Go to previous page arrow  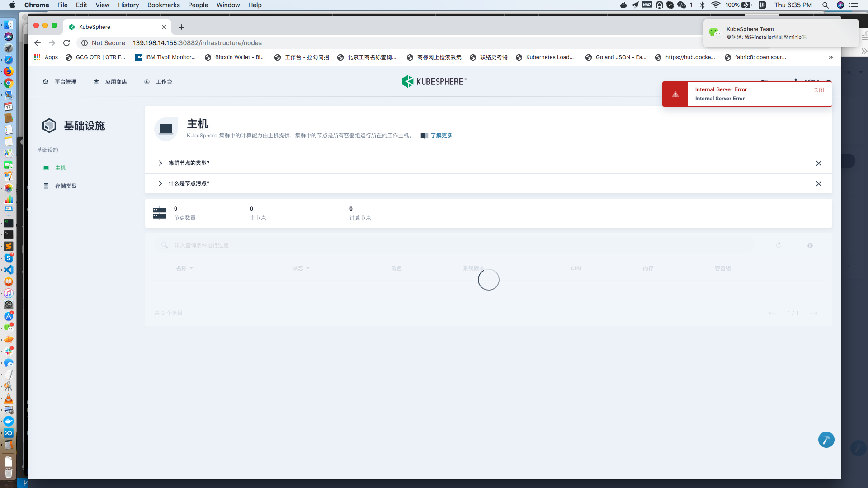(772, 313)
